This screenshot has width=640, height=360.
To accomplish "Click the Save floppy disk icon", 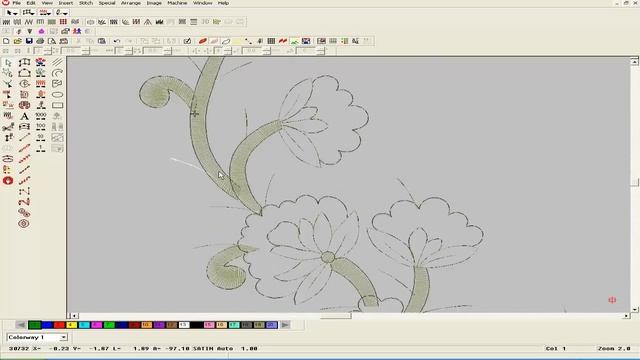I will (29, 41).
